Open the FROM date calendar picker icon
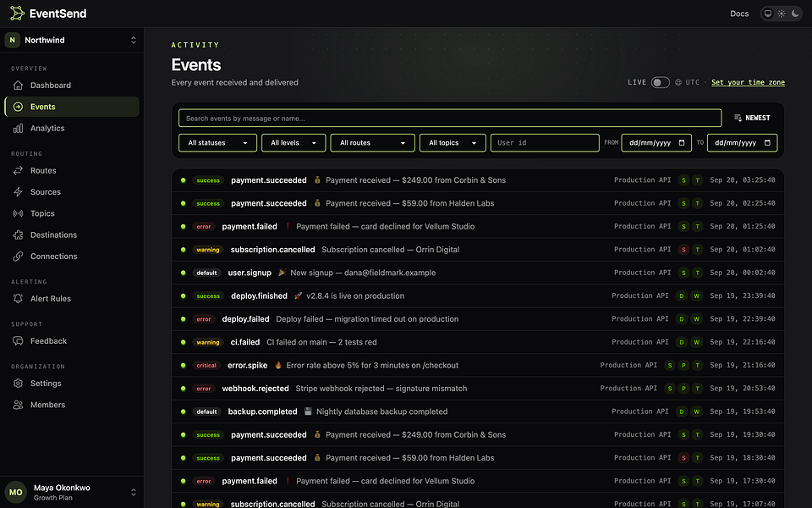Image resolution: width=812 pixels, height=508 pixels. coord(682,142)
